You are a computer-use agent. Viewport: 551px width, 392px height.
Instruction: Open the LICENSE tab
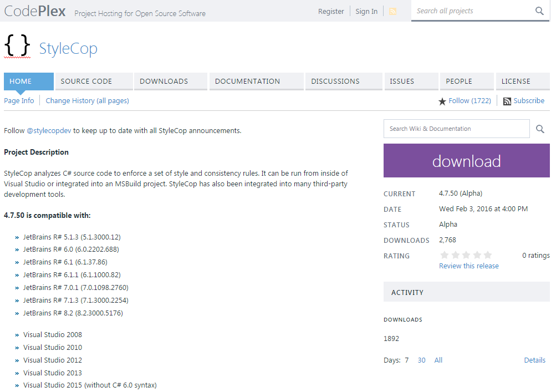tap(523, 81)
